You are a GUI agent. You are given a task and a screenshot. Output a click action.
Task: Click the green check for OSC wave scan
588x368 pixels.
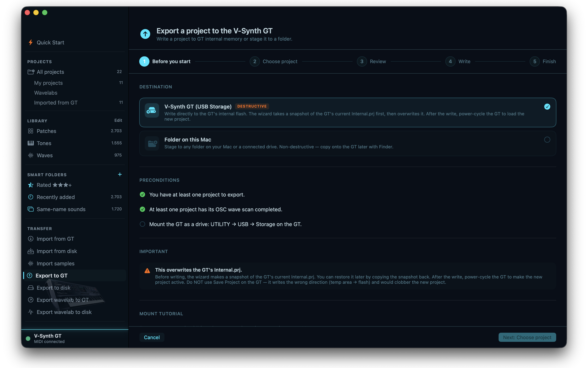143,209
